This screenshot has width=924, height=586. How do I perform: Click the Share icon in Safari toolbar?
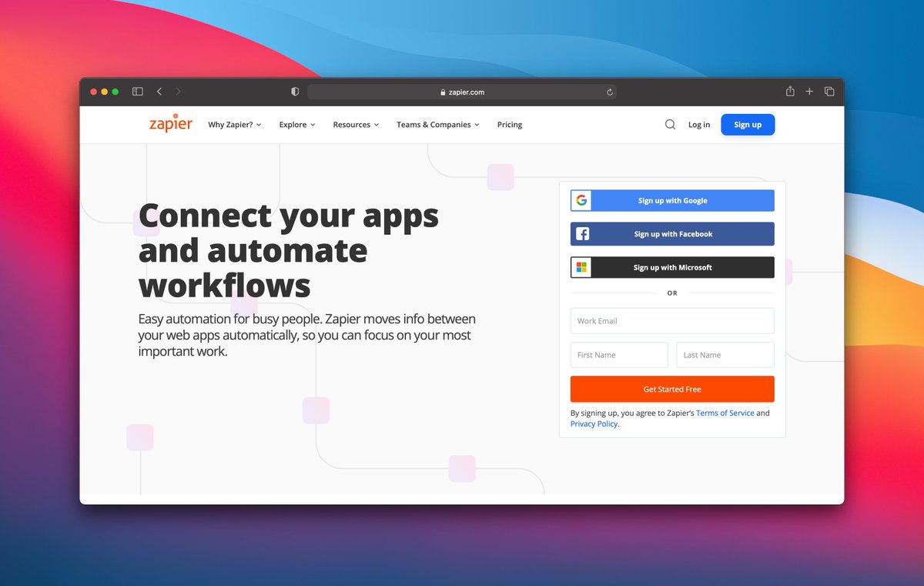pyautogui.click(x=790, y=91)
